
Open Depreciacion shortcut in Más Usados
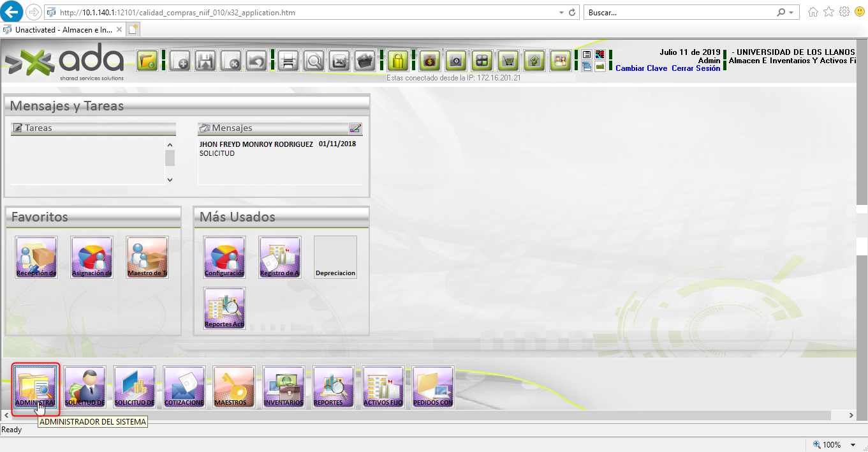(x=335, y=257)
